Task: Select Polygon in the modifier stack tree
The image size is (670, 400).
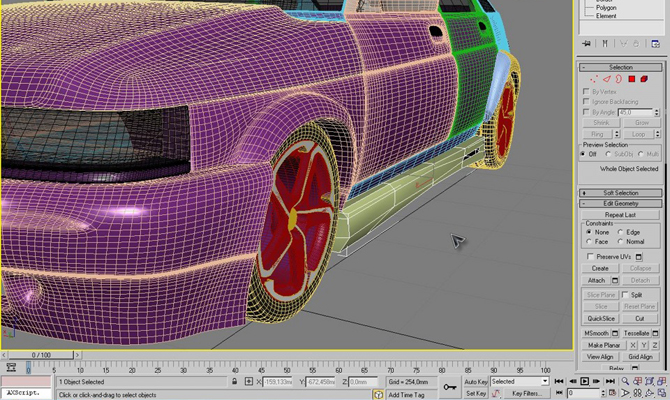Action: (608, 6)
